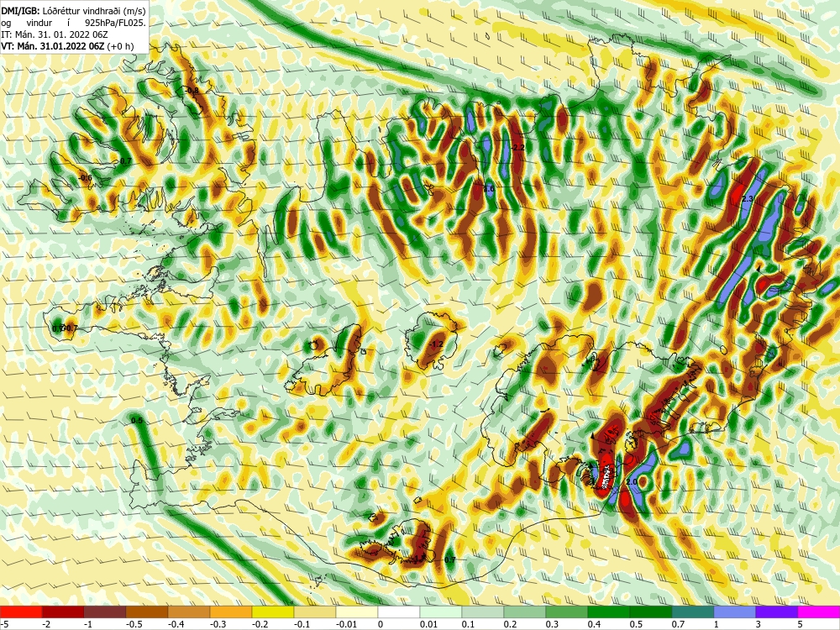Select the pale green swatch between 0.01 and 0.1

(x=441, y=612)
